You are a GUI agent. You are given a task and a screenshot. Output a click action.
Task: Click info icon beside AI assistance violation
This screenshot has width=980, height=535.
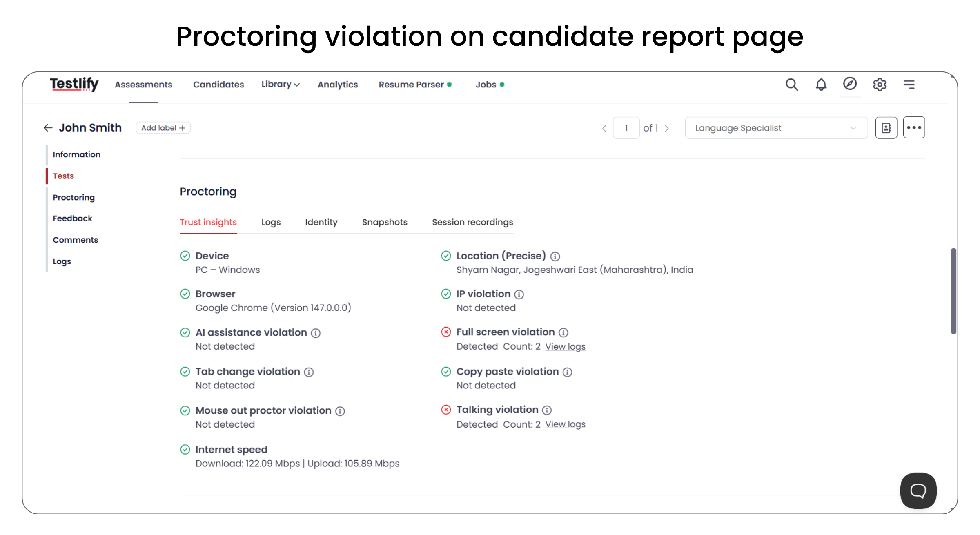(316, 333)
